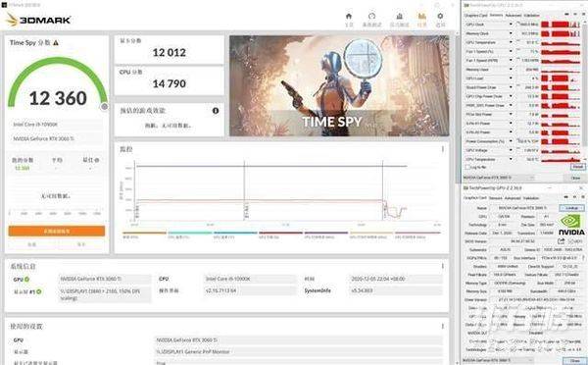Switch to Advanced tab in upper GPU-Z window
This screenshot has width=588, height=365.
[513, 16]
